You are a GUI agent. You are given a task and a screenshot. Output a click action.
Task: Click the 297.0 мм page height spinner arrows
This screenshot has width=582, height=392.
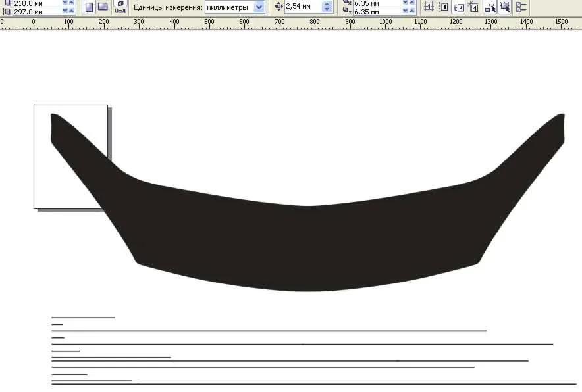click(68, 11)
